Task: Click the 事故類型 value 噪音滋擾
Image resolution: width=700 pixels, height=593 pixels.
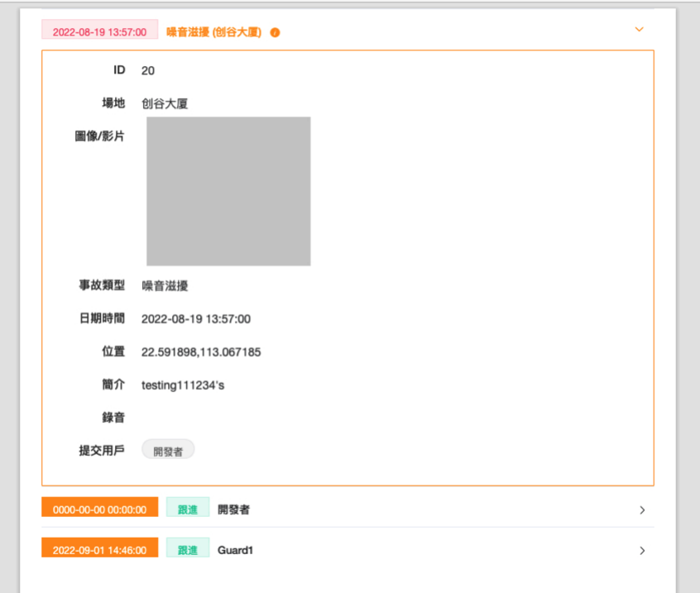Action: click(x=165, y=285)
